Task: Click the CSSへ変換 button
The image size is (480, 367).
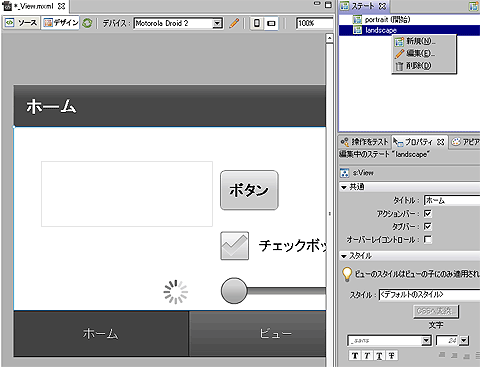Action: click(436, 311)
